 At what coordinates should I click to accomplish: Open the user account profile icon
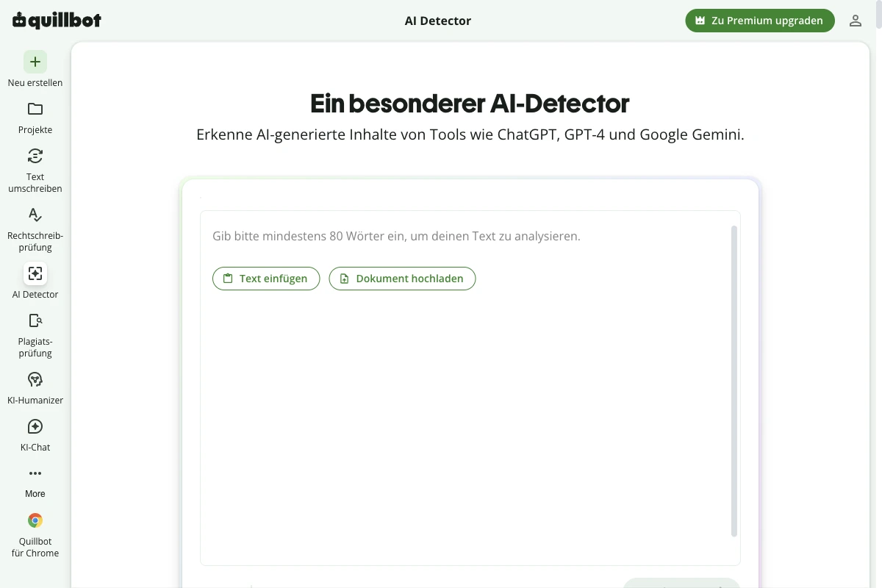856,21
